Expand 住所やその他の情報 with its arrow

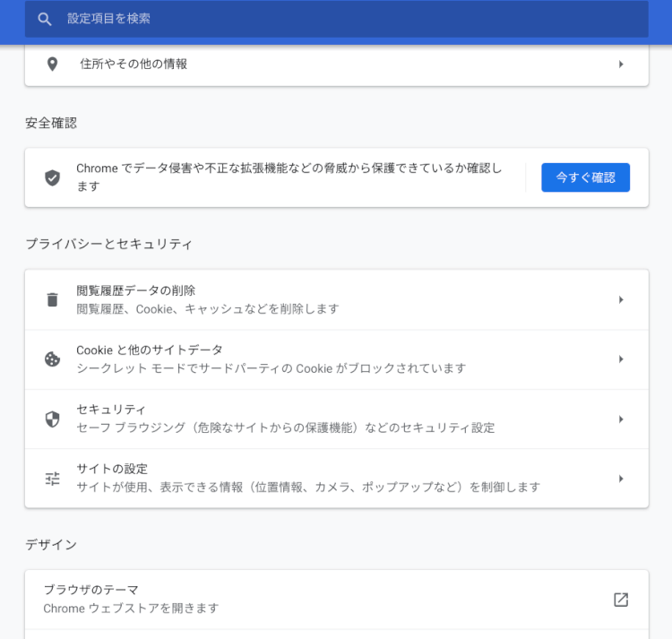point(621,65)
